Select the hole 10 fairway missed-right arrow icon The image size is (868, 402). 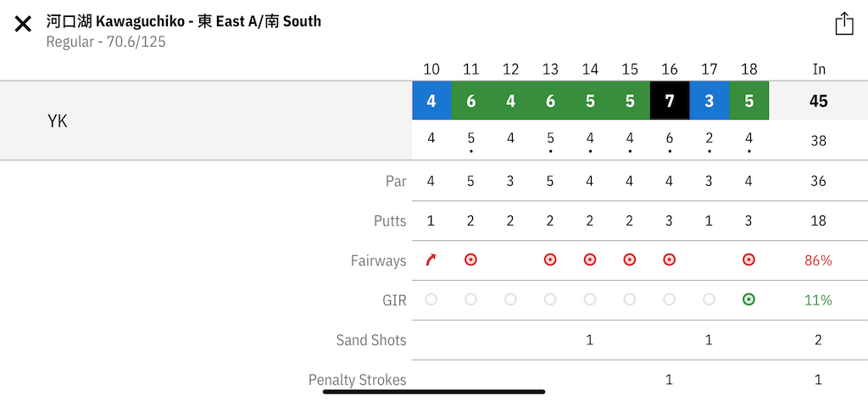click(431, 260)
